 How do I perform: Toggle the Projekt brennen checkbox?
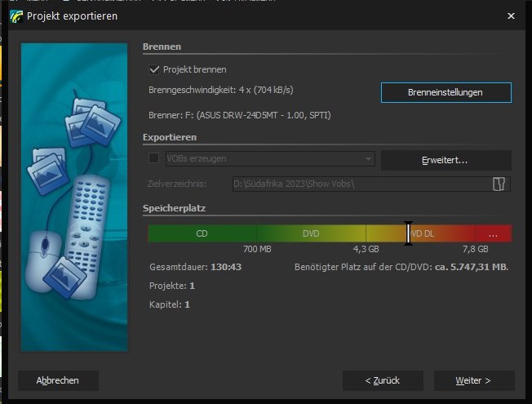[x=154, y=70]
